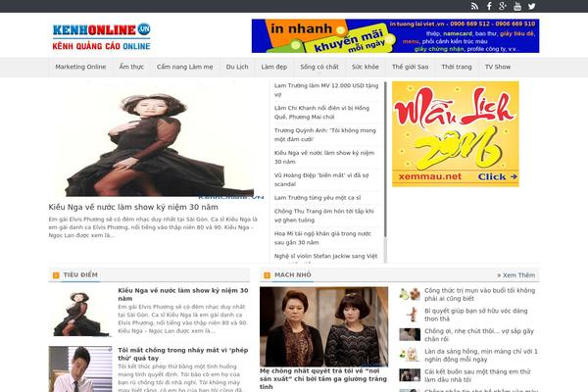Open the Marketing Online menu

pos(80,67)
